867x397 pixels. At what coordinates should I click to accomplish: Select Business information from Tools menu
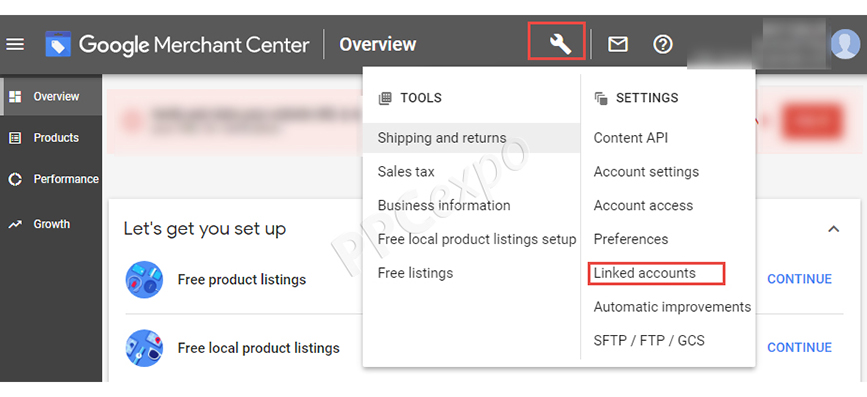[x=444, y=205]
